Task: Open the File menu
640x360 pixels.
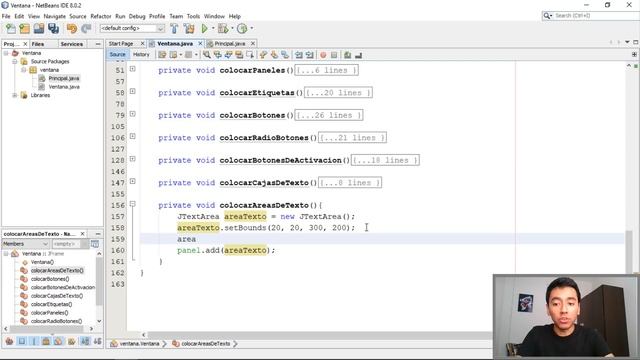Action: tap(6, 16)
